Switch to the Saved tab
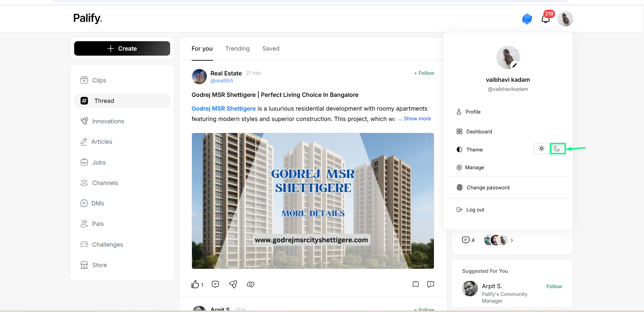This screenshot has width=644, height=312. (271, 49)
